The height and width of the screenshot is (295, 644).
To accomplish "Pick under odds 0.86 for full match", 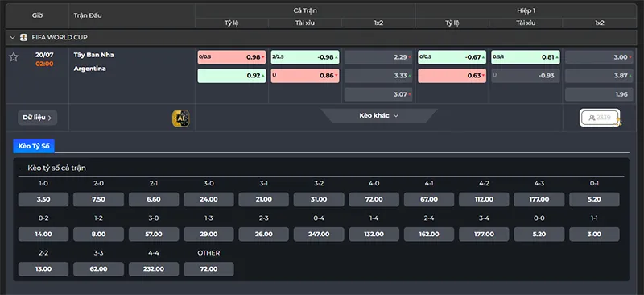I will pyautogui.click(x=305, y=76).
